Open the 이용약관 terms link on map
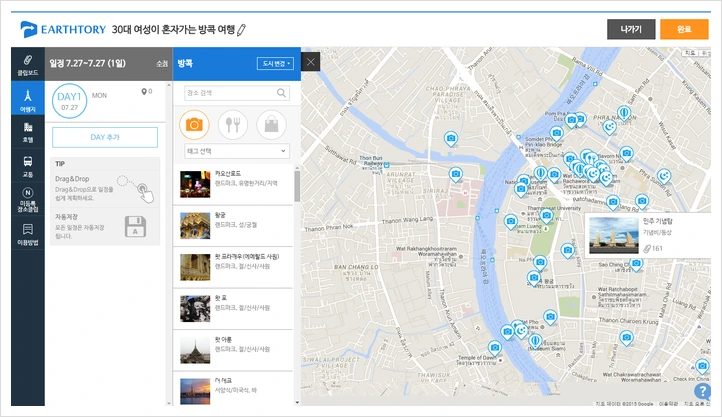 coord(668,404)
